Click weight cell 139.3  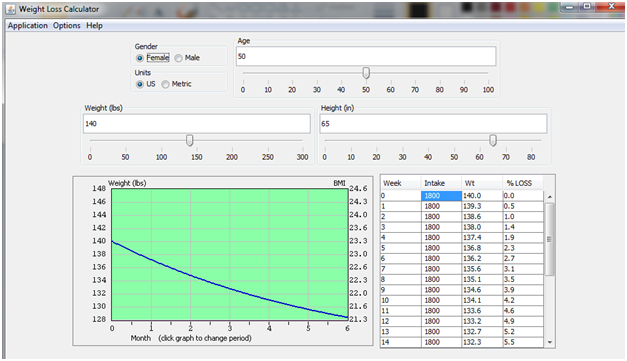[x=482, y=206]
